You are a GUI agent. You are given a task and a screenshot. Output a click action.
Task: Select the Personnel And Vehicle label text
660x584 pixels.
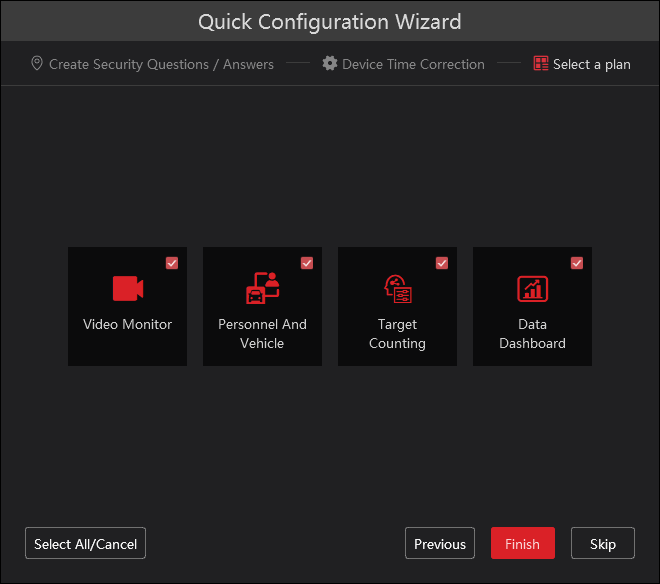pyautogui.click(x=262, y=333)
